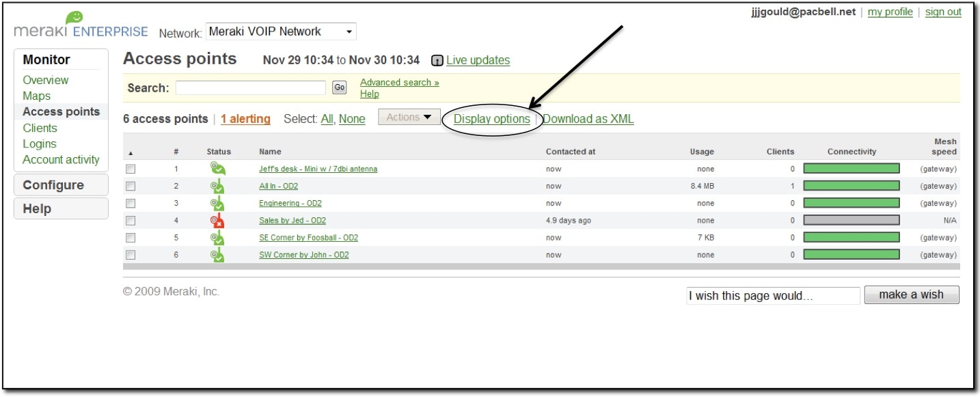The width and height of the screenshot is (980, 397).
Task: Sort by the Name column header
Action: point(270,152)
